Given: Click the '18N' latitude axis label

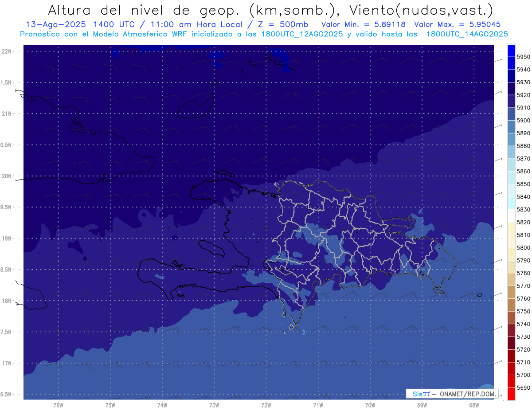Looking at the screenshot, I should pos(7,301).
